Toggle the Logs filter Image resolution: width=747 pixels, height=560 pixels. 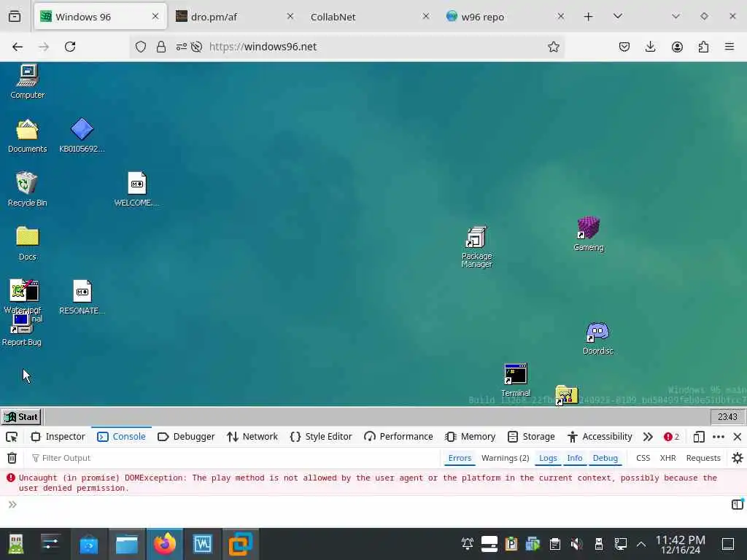tap(548, 458)
